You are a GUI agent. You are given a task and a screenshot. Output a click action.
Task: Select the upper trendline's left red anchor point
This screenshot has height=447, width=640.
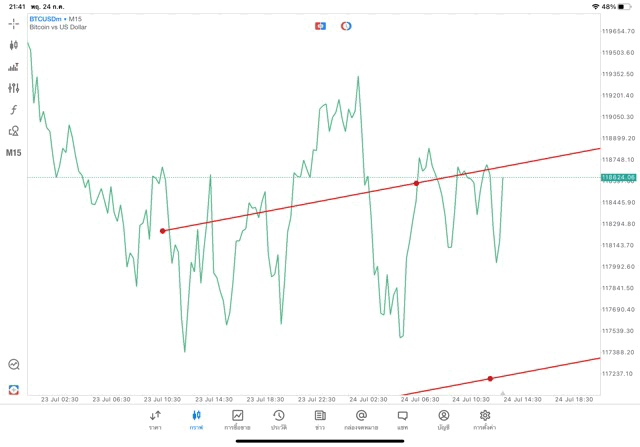coord(163,231)
